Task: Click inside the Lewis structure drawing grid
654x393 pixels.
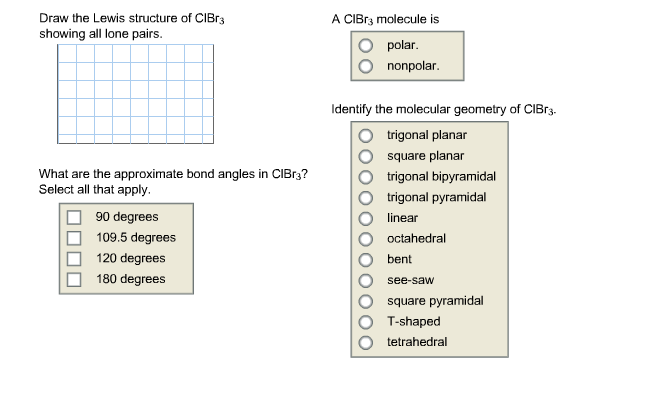Action: (x=136, y=94)
